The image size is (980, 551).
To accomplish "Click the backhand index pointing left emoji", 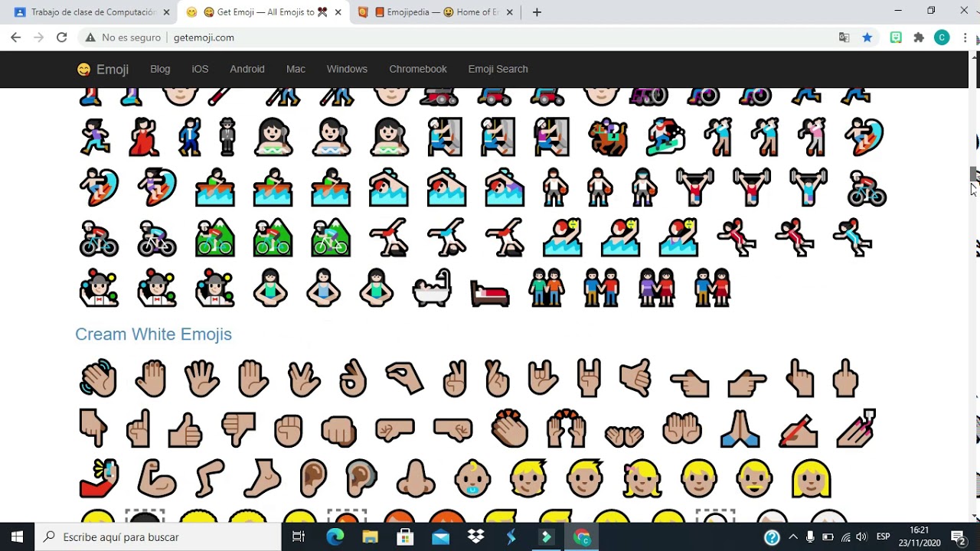I will [x=689, y=382].
